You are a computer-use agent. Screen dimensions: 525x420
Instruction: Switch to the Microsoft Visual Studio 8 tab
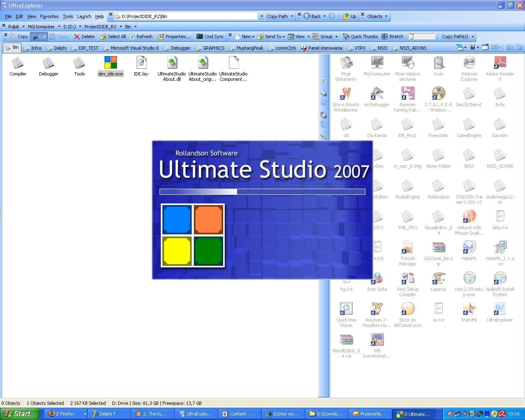coord(131,48)
